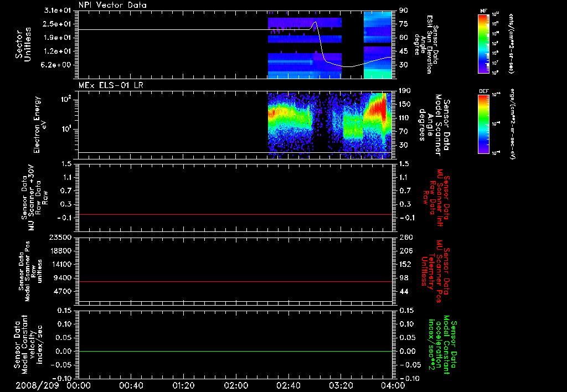Click the '4700' Scanner Pos tick value
567x392 pixels.
[x=63, y=291]
